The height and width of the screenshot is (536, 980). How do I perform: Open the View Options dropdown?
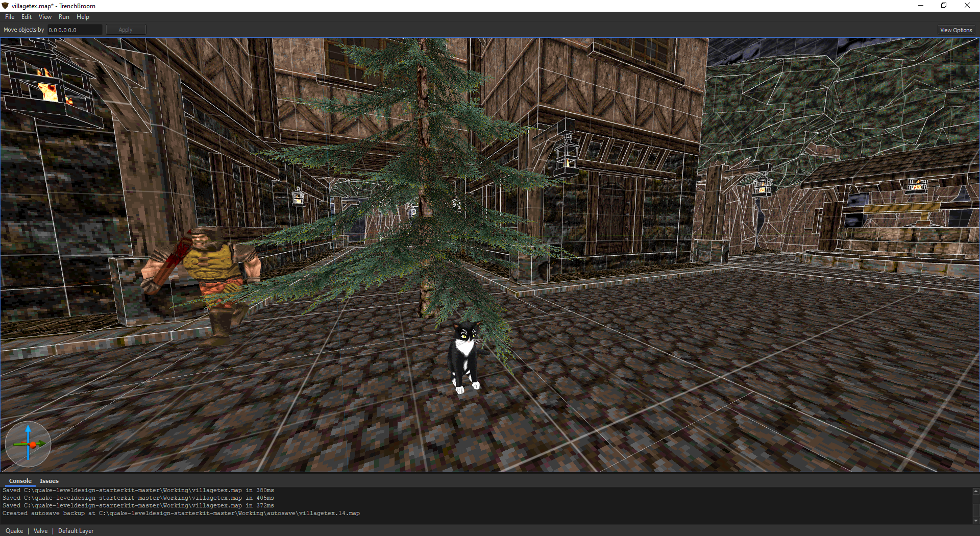pyautogui.click(x=956, y=30)
